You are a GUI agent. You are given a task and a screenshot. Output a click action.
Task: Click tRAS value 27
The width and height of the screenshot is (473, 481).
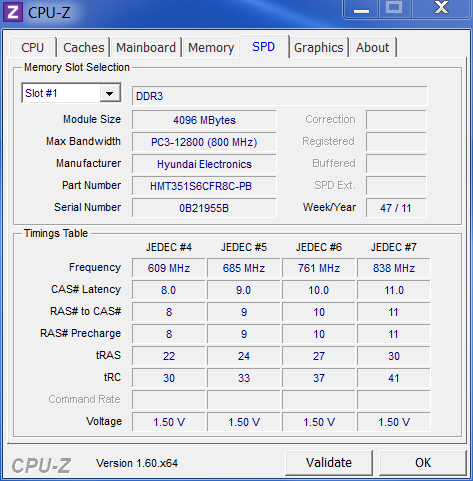click(x=319, y=356)
